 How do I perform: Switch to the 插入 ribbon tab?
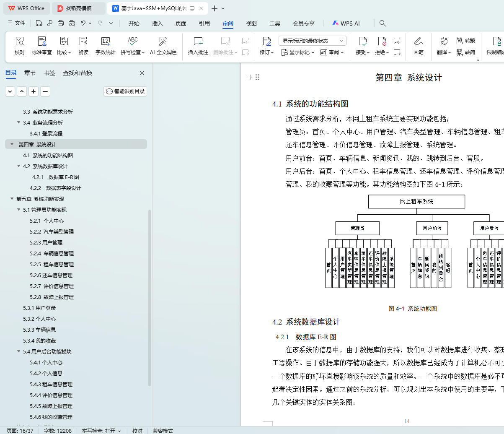click(x=158, y=23)
